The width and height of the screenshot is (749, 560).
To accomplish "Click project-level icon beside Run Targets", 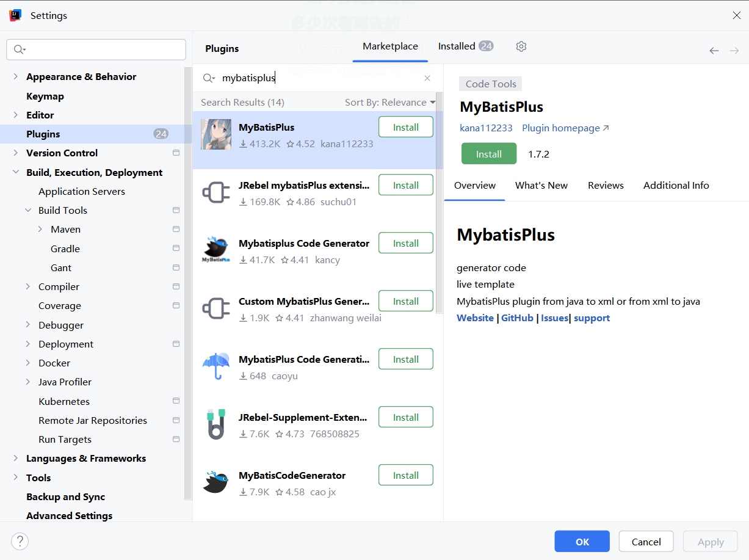I will (176, 439).
